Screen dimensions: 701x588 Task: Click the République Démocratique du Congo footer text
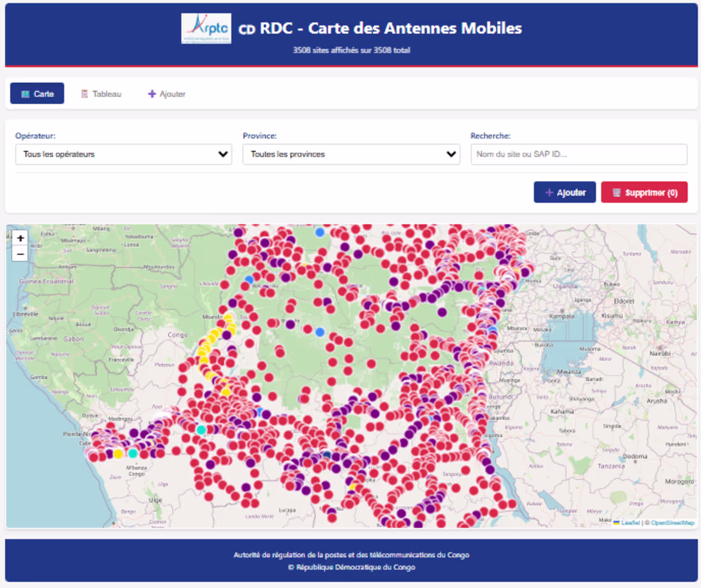coord(351,567)
